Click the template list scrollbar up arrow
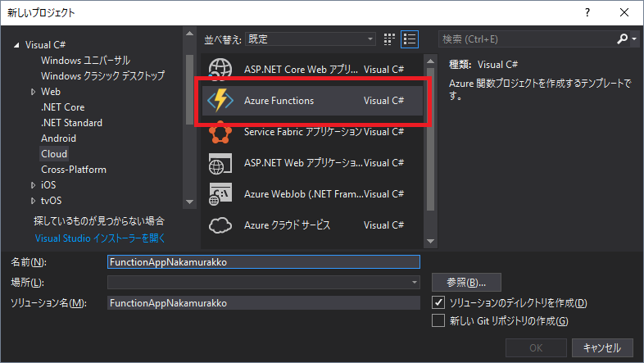 click(x=430, y=61)
